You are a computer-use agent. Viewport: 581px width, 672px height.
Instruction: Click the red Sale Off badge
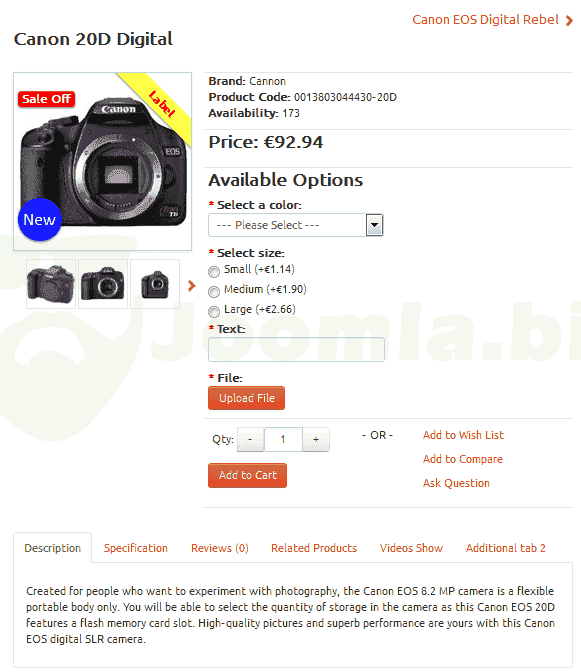click(46, 99)
